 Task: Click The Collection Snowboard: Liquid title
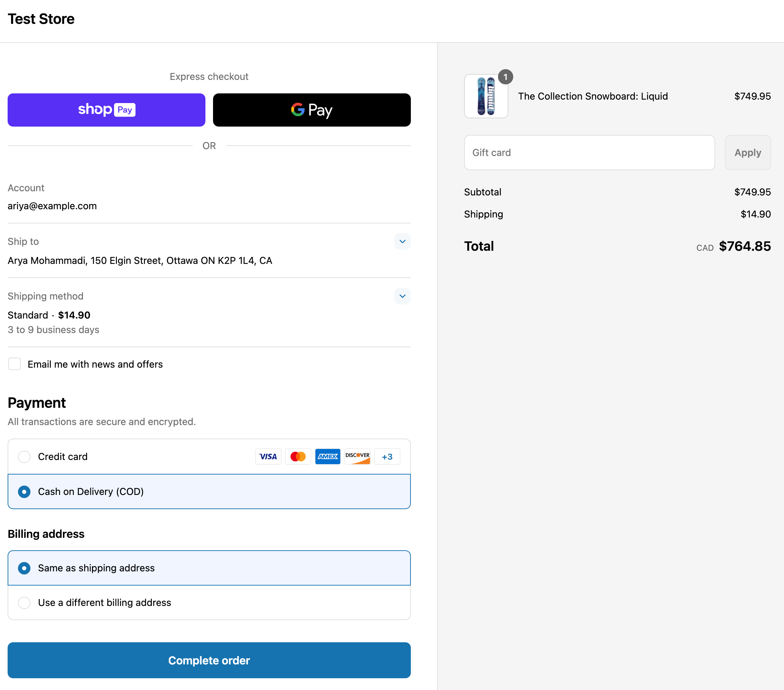[593, 96]
